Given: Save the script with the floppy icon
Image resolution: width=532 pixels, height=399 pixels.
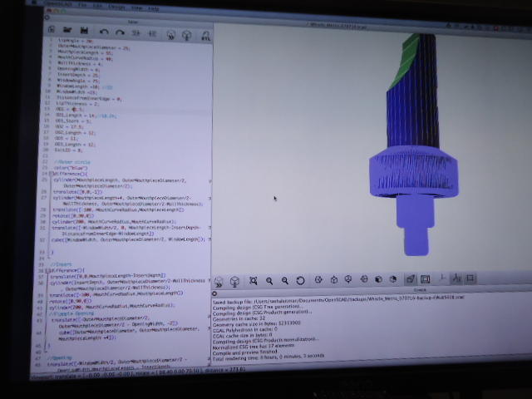Looking at the screenshot, I should [84, 31].
